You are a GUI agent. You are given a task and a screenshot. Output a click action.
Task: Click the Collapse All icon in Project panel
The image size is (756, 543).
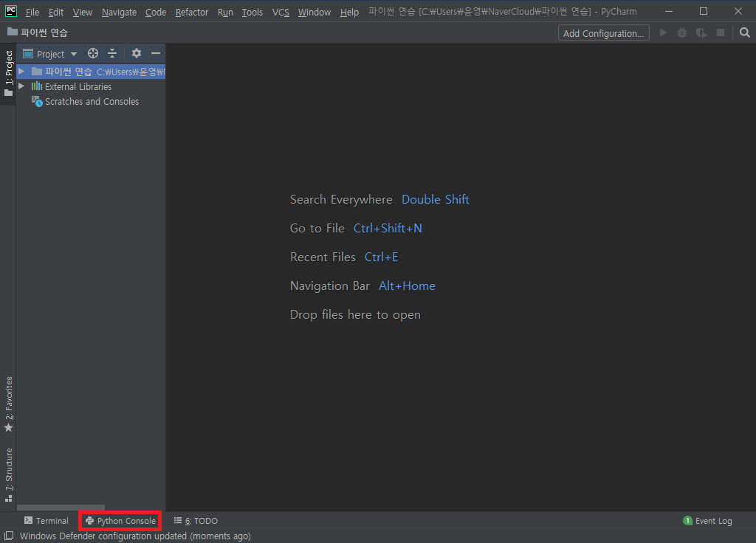coord(112,53)
